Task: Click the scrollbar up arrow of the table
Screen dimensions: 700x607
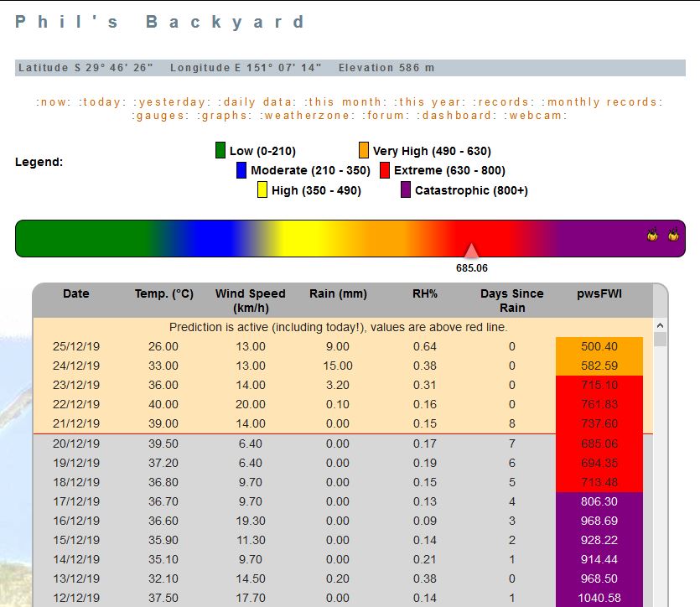Action: 660,324
